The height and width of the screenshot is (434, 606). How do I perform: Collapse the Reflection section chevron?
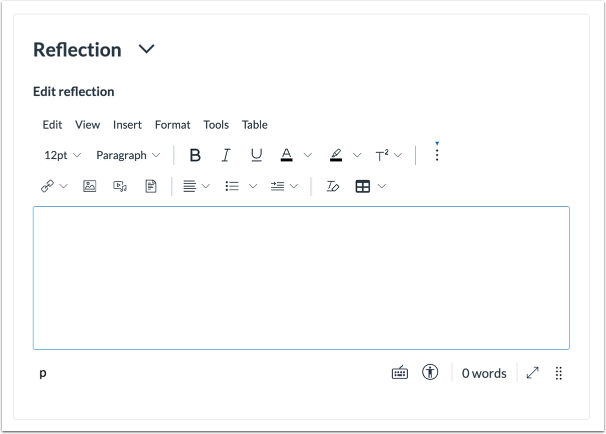(146, 49)
